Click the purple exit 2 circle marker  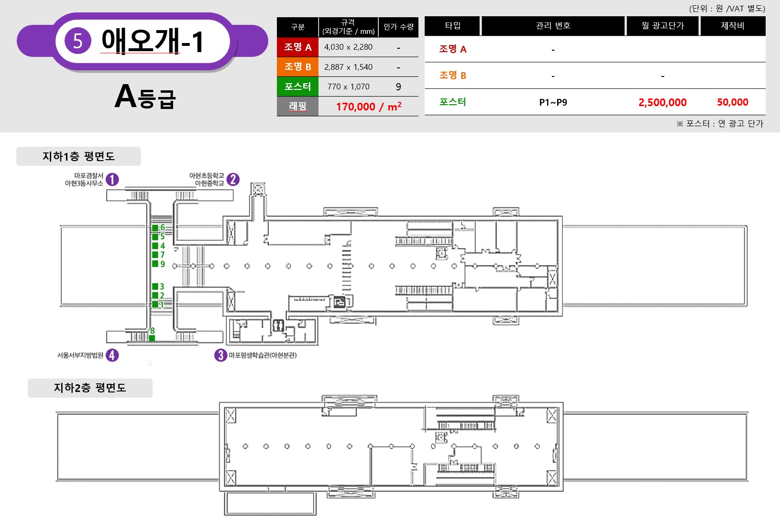click(x=233, y=179)
